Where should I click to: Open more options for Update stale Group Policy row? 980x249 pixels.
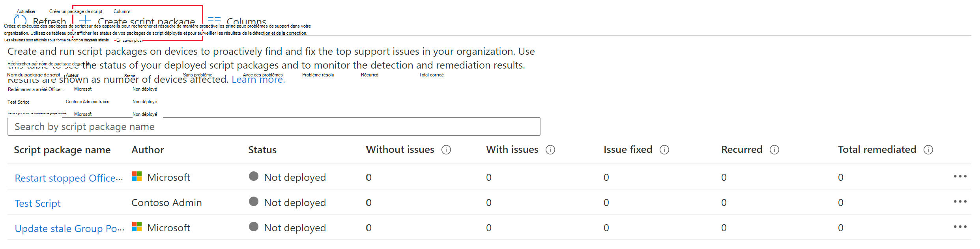click(960, 227)
